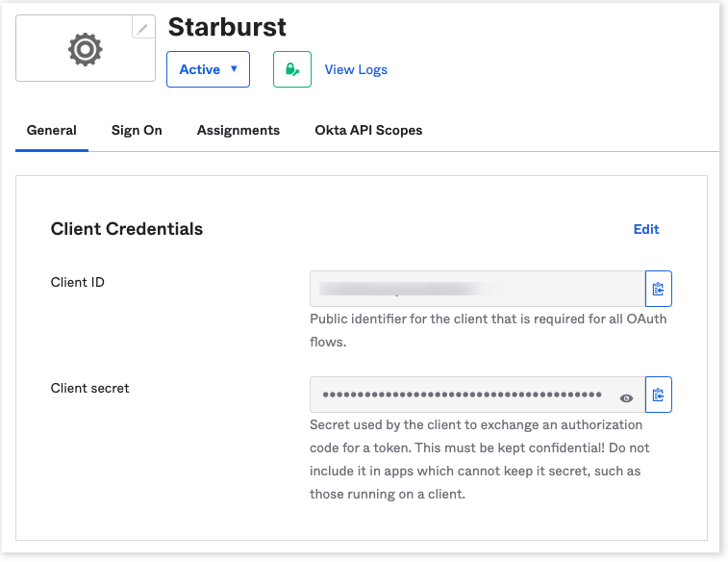Click inside the masked Client secret field
This screenshot has width=728, height=562.
tap(462, 395)
